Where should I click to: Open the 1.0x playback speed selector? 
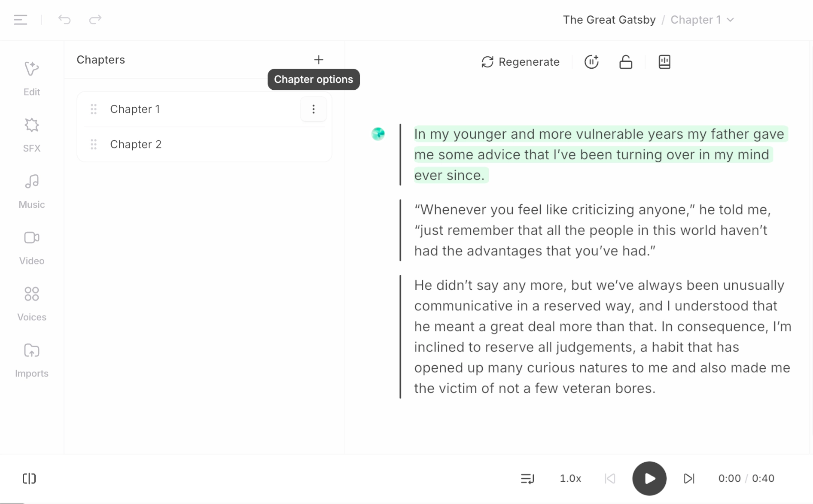[570, 478]
